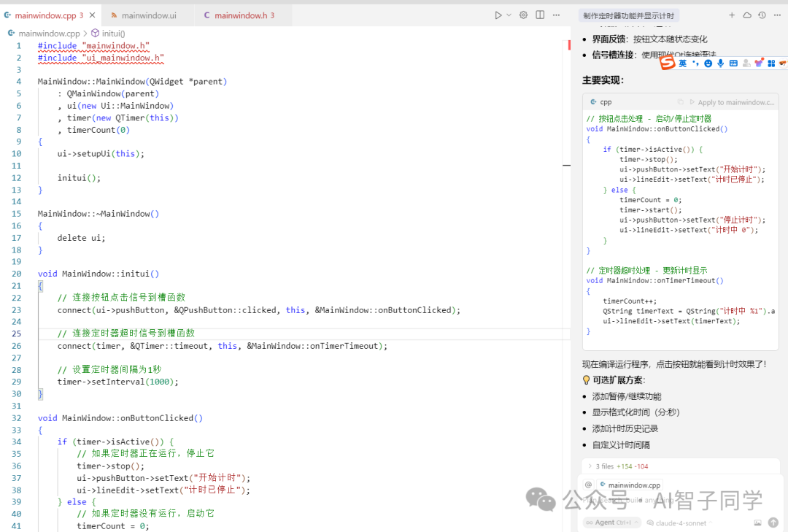Open the run options chevron beside play
788x532 pixels.
(509, 15)
